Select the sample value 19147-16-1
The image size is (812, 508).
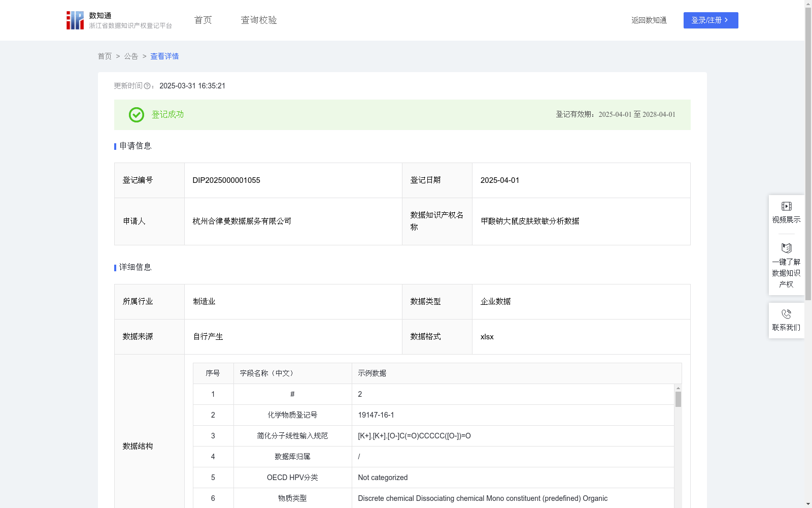(x=376, y=415)
